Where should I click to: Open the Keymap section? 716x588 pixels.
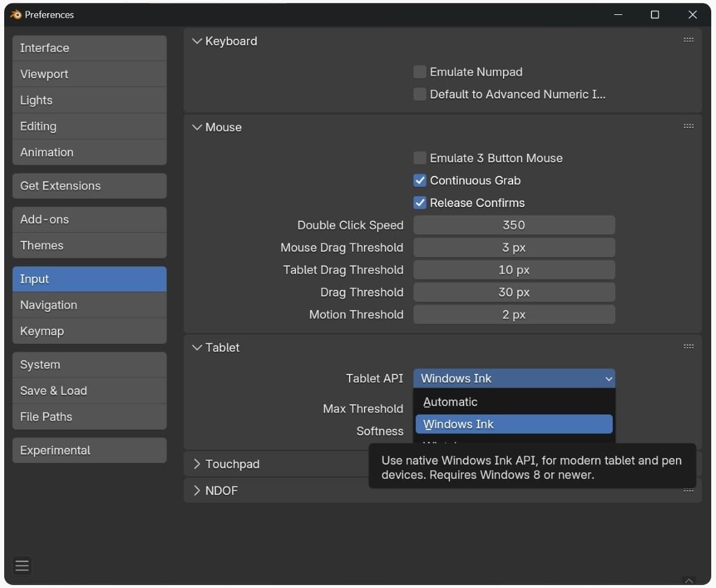click(89, 331)
